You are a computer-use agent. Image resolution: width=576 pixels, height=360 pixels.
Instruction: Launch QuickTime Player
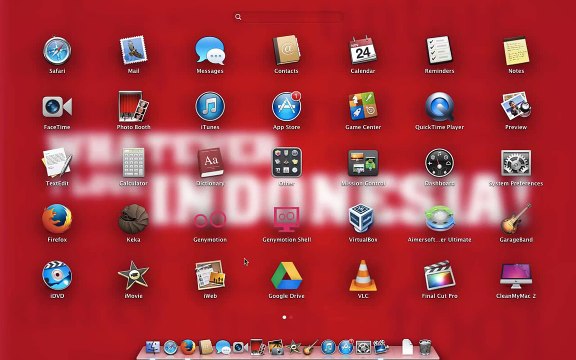[439, 107]
